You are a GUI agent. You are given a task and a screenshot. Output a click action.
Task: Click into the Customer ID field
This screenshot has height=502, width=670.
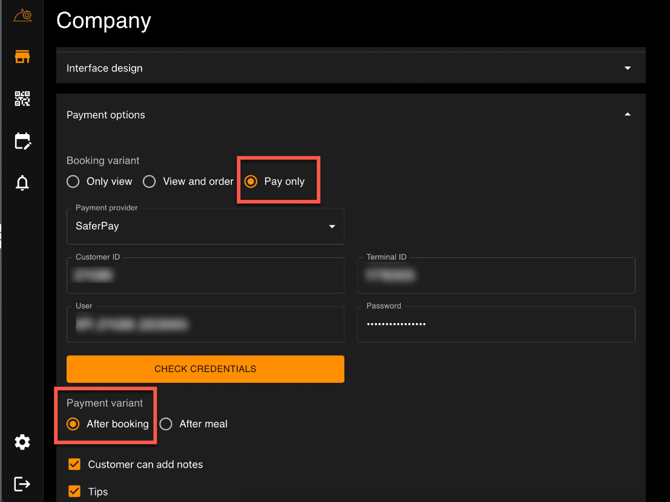[205, 276]
